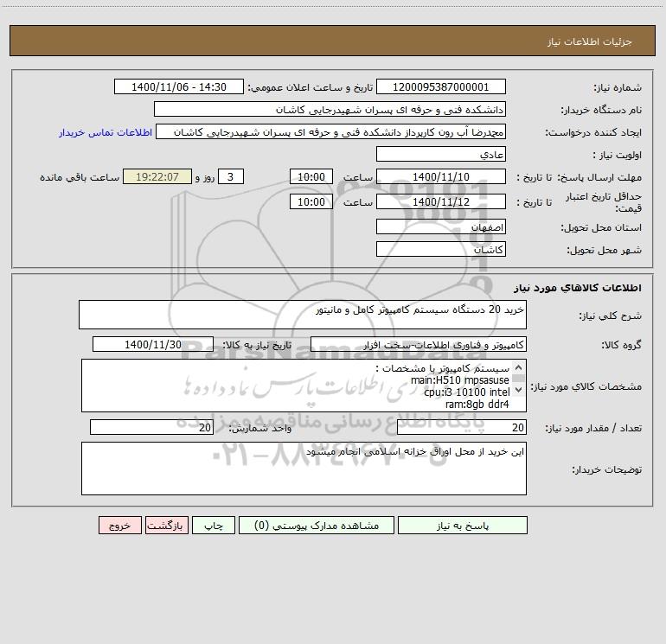Viewport: 666px width, 644px height.
Task: Click the بازگشت back button
Action: 166,526
